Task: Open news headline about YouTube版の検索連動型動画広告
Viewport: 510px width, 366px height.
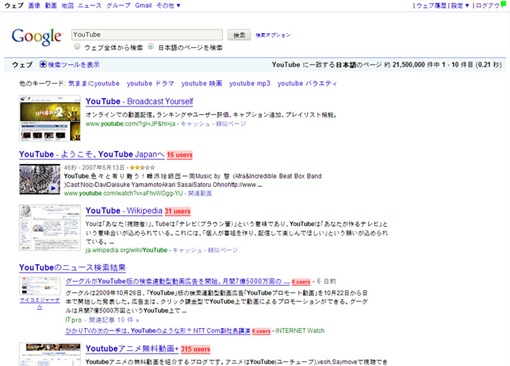Action: [x=177, y=281]
